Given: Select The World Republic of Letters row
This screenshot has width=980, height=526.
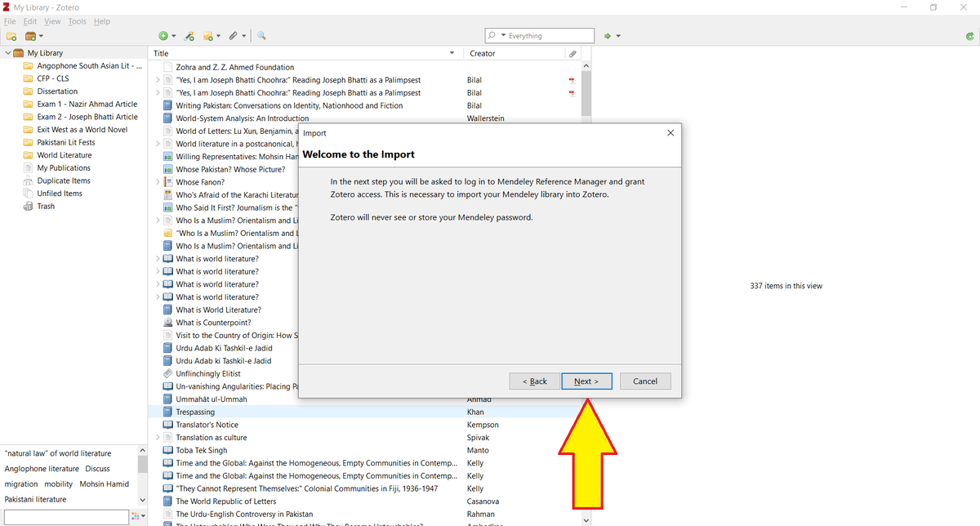Looking at the screenshot, I should (x=365, y=501).
